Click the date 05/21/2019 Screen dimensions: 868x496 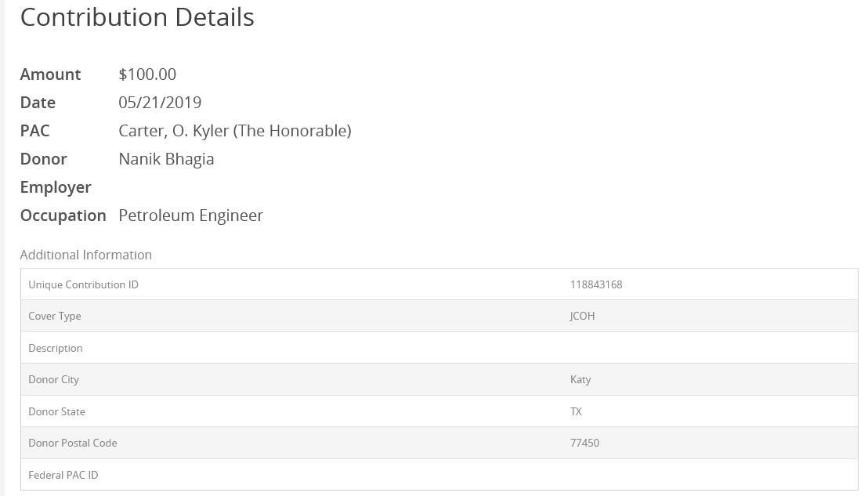pos(160,103)
